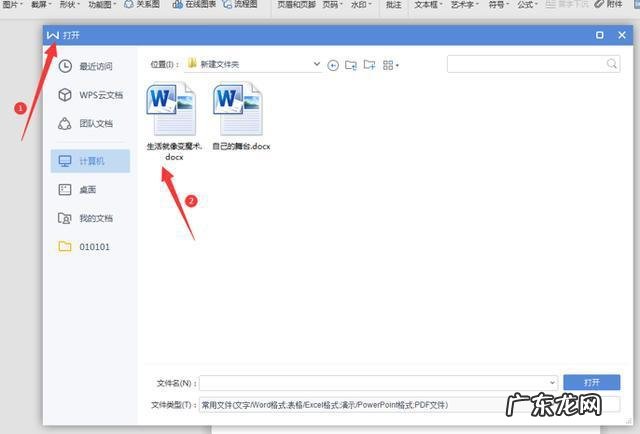Screen dimensions: 640x434
Task: Open the 页码 dropdown in WPS toolbar
Action: coord(332,5)
